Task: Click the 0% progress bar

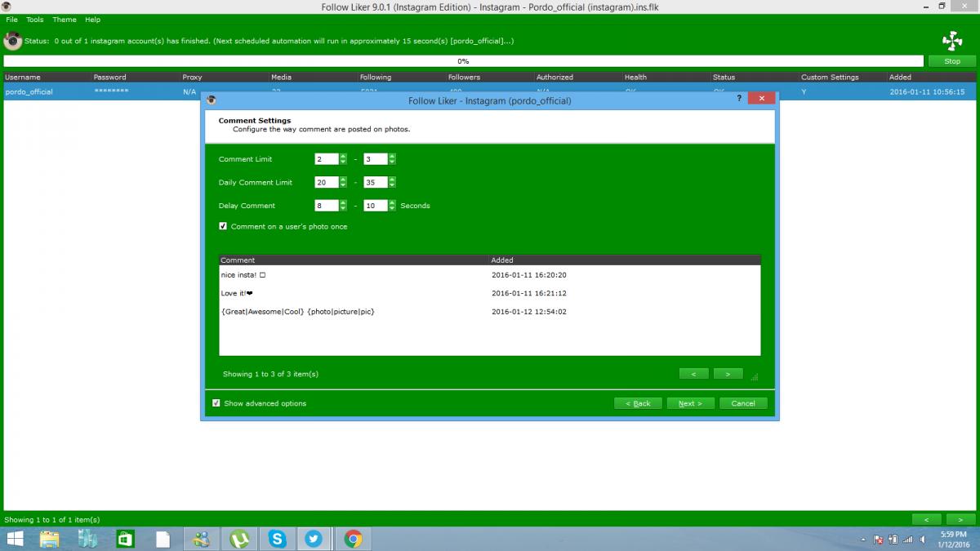Action: (463, 61)
